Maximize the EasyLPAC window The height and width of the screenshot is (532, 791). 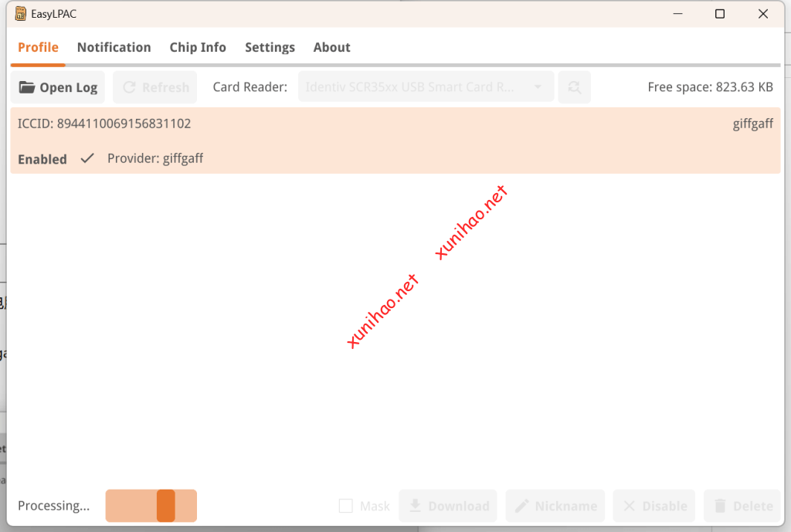coord(719,14)
